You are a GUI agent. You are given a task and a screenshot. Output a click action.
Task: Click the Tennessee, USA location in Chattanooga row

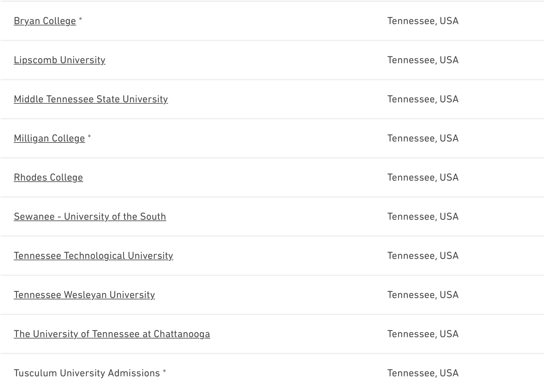[423, 334]
